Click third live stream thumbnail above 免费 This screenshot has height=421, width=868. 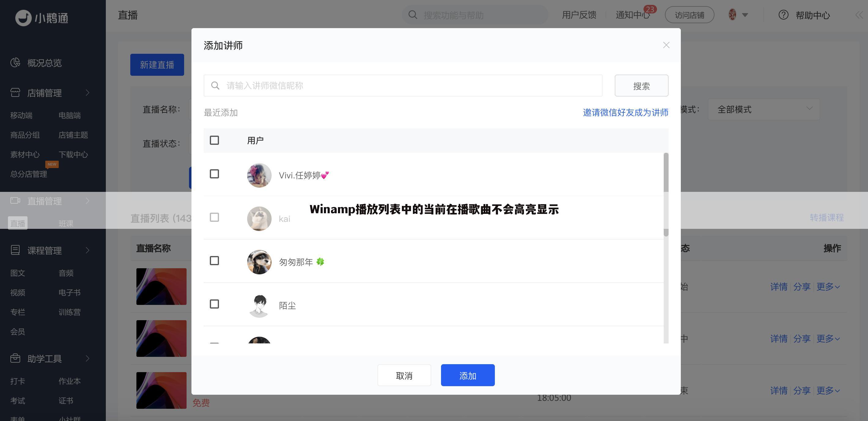pos(161,390)
